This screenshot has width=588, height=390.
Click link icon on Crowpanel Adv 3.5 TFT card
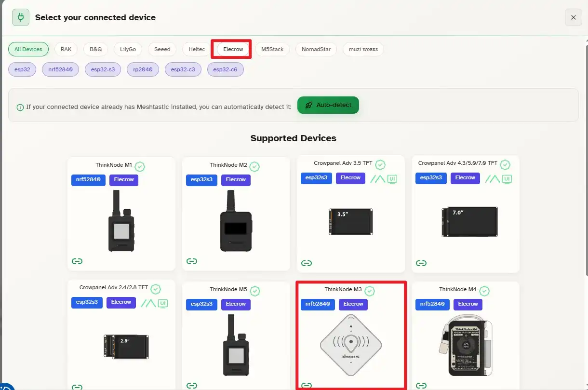[x=307, y=263]
